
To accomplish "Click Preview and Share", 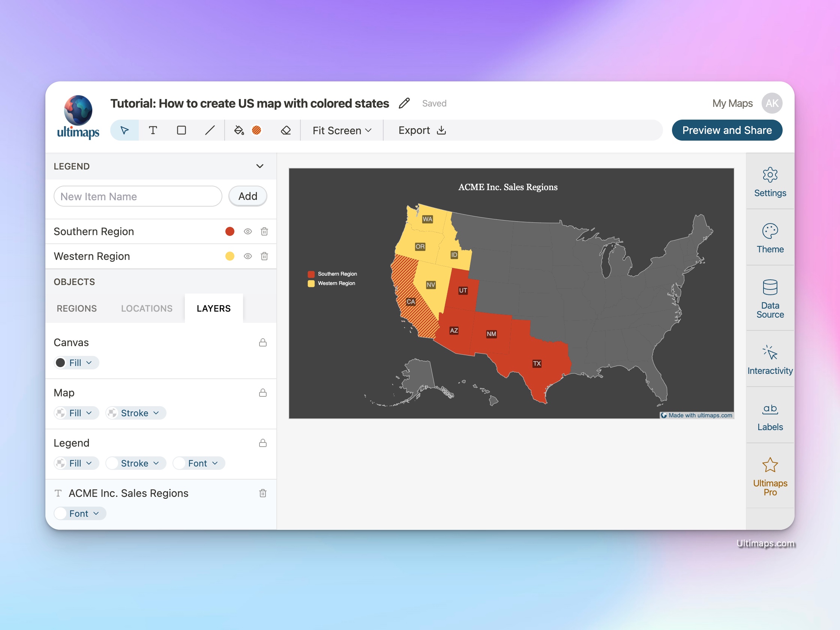I will tap(726, 130).
